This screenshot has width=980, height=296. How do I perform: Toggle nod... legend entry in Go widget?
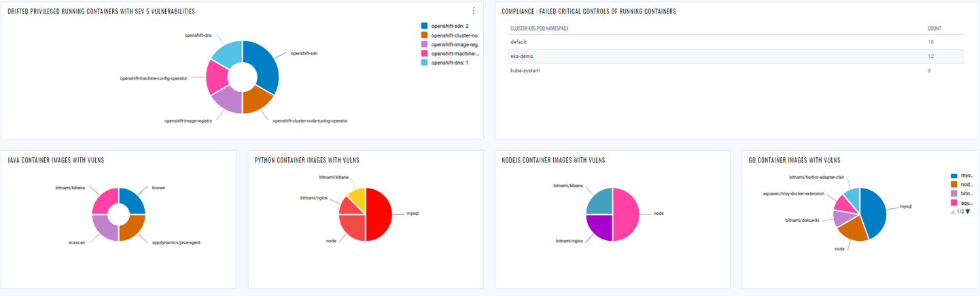[962, 184]
